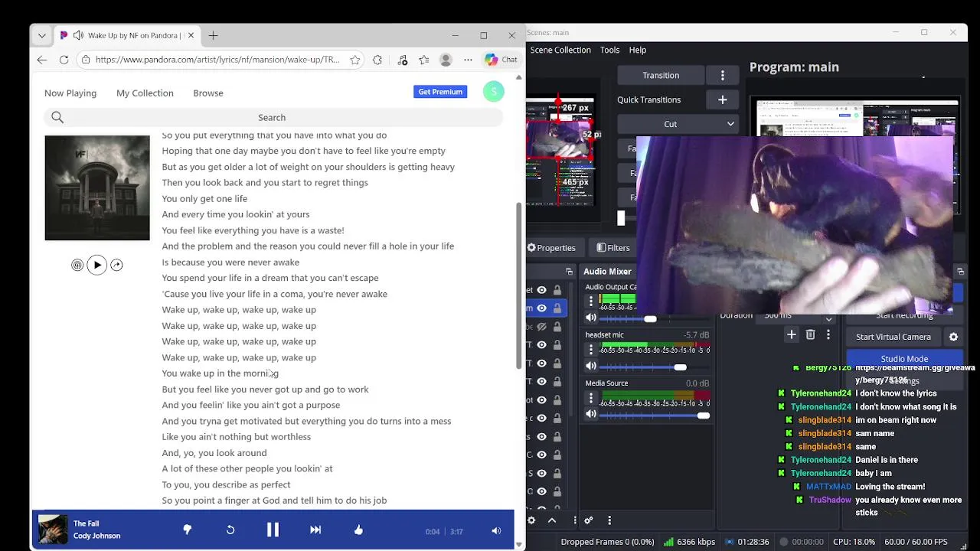The width and height of the screenshot is (980, 551).
Task: Mute tab via speaker icon on tab
Action: [78, 35]
